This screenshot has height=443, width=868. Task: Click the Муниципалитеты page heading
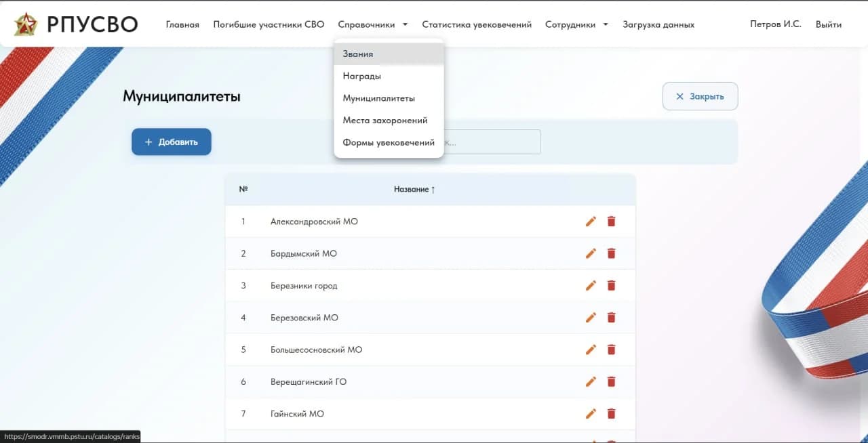tap(182, 96)
